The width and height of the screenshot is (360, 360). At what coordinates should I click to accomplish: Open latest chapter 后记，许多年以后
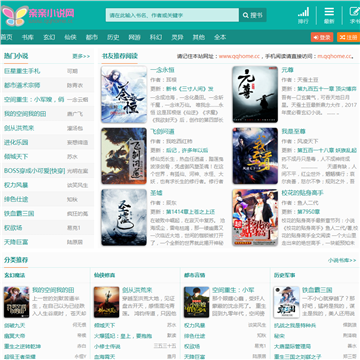point(187,150)
